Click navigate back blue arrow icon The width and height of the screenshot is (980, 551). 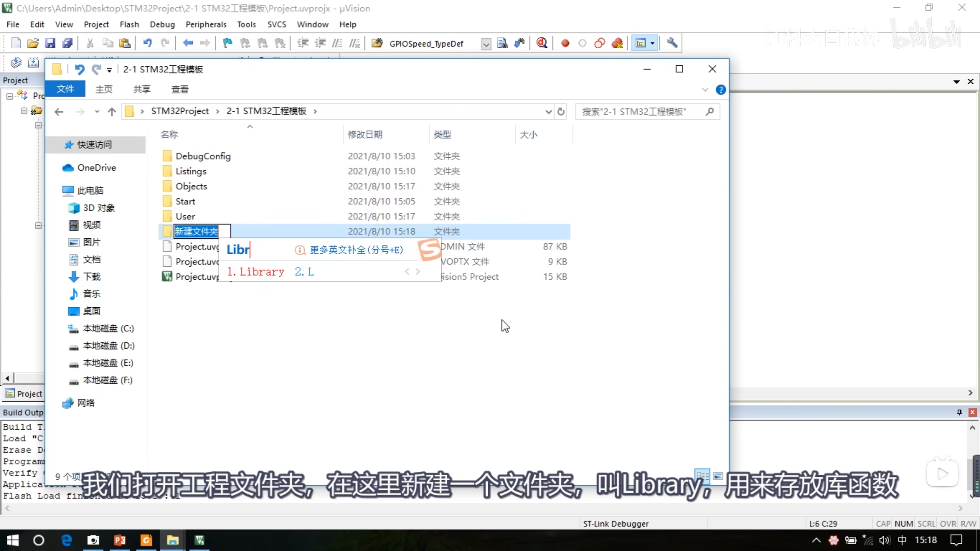(188, 43)
